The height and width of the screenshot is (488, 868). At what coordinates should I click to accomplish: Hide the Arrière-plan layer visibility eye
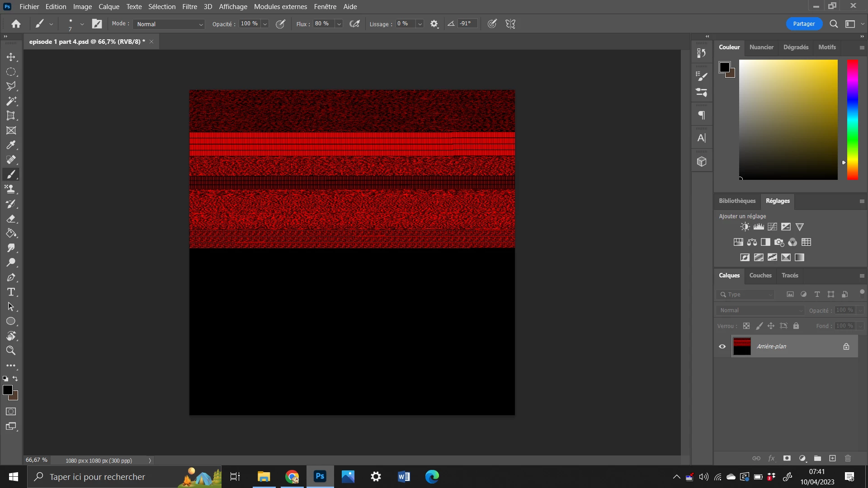[x=722, y=347]
